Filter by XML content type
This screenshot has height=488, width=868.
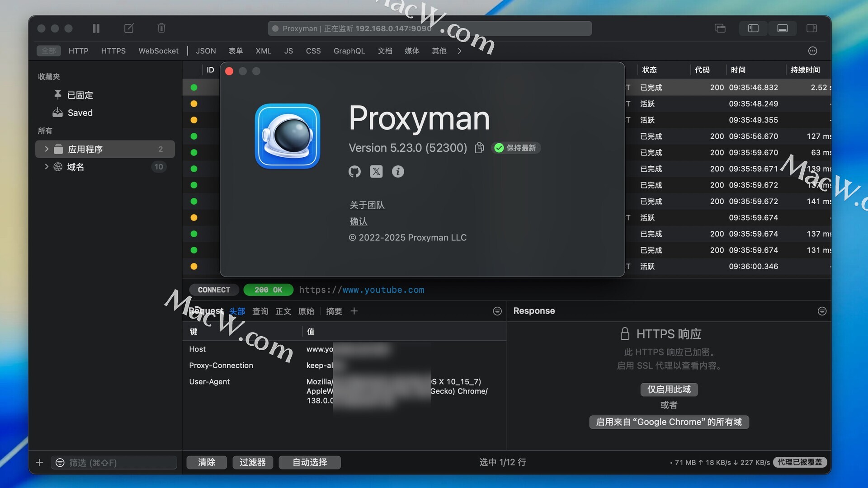[263, 51]
